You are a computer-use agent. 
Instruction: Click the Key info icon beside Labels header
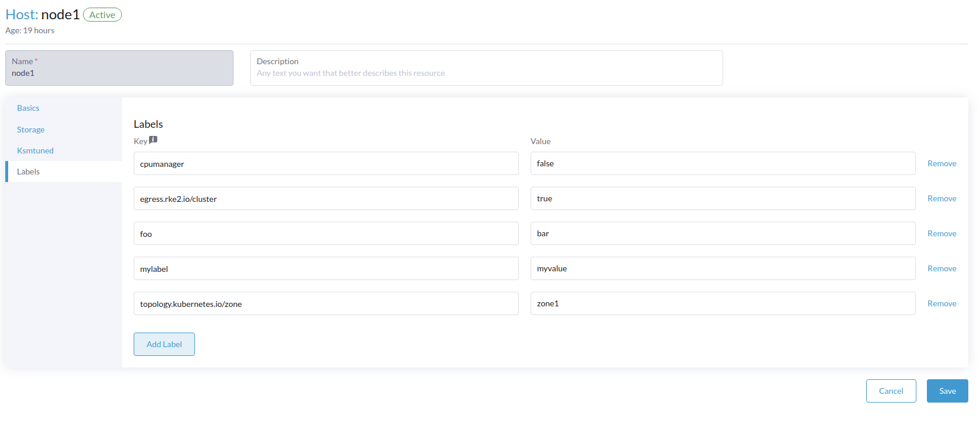[153, 140]
